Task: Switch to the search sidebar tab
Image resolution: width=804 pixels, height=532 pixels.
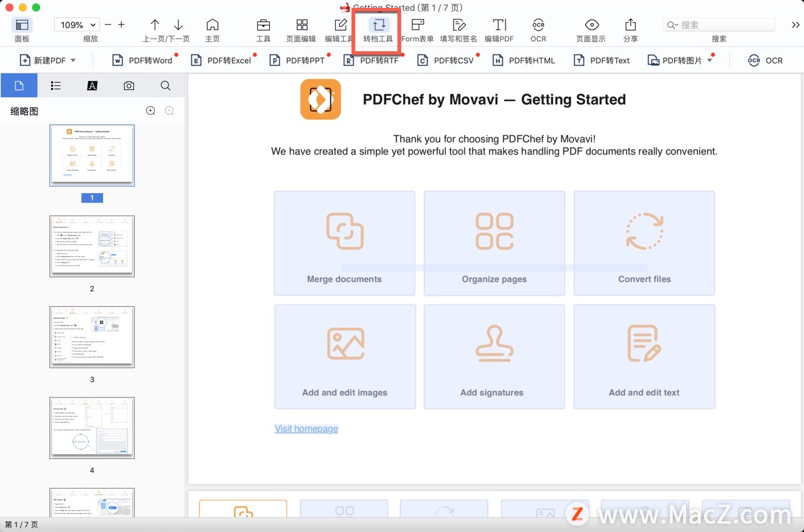Action: [x=166, y=86]
